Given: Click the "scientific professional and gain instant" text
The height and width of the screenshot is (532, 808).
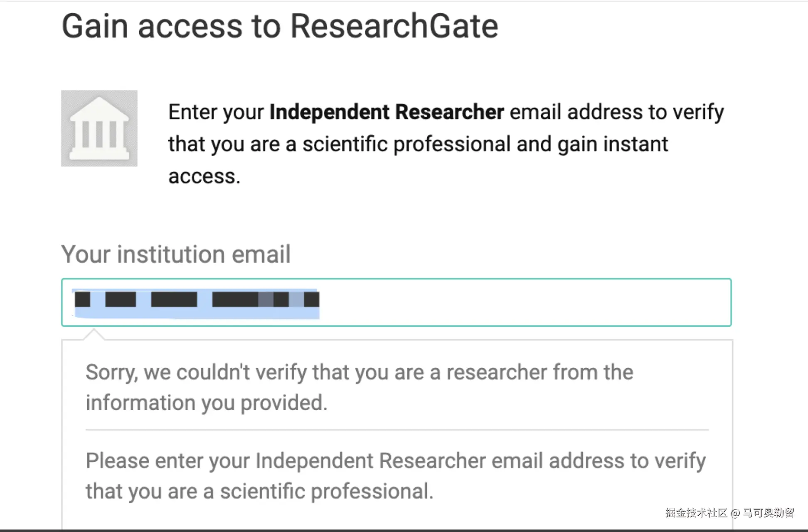Looking at the screenshot, I should click(x=485, y=144).
